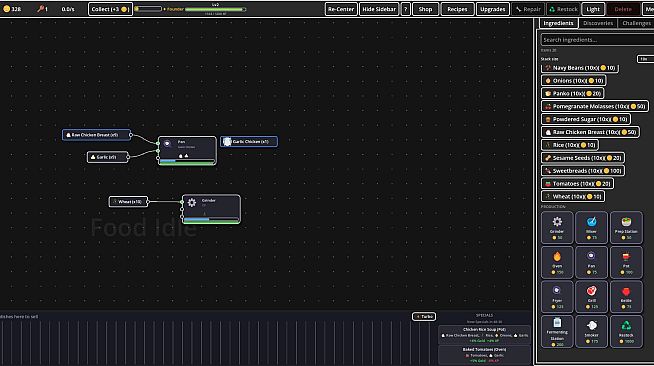Add a Fryer from the Production panel
This screenshot has width=654, height=366.
click(557, 296)
